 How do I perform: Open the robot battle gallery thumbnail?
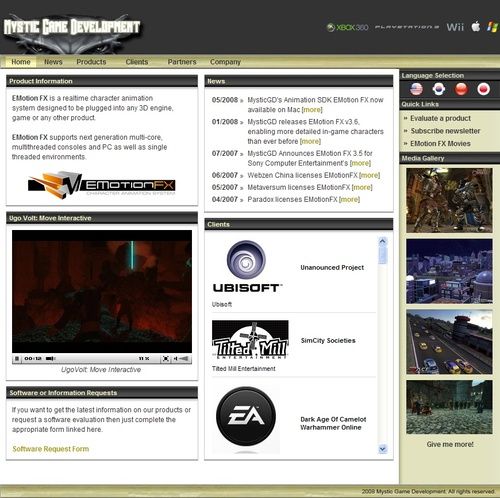[x=449, y=200]
